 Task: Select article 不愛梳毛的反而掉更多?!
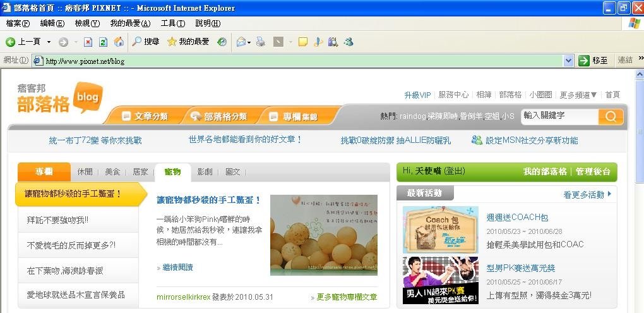[x=78, y=245]
